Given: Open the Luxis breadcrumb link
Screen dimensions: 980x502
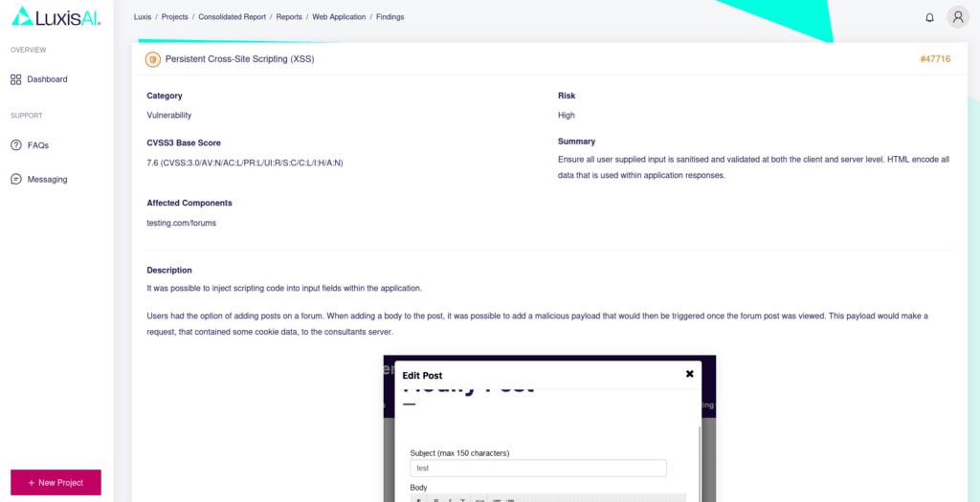Looking at the screenshot, I should (143, 17).
